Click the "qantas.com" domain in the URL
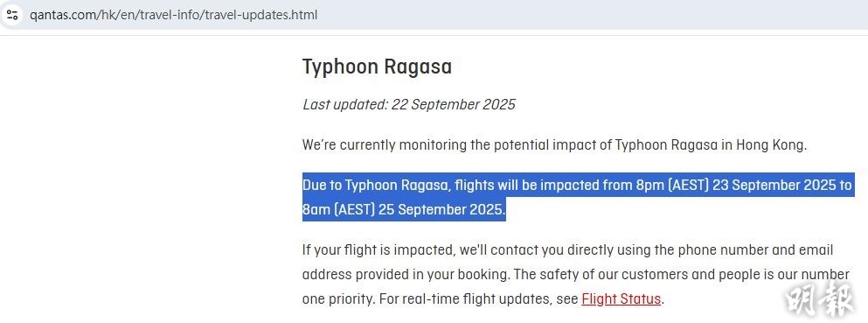The height and width of the screenshot is (323, 868). (x=62, y=15)
